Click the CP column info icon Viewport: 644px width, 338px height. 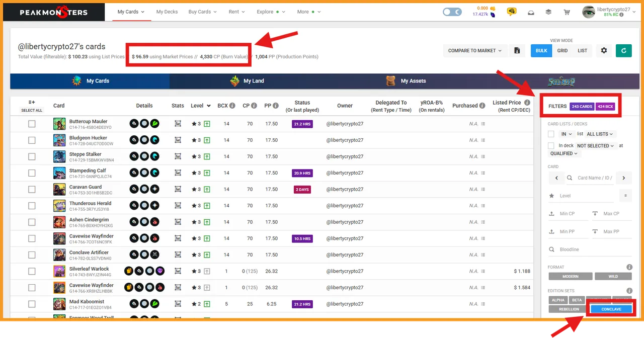click(x=254, y=106)
